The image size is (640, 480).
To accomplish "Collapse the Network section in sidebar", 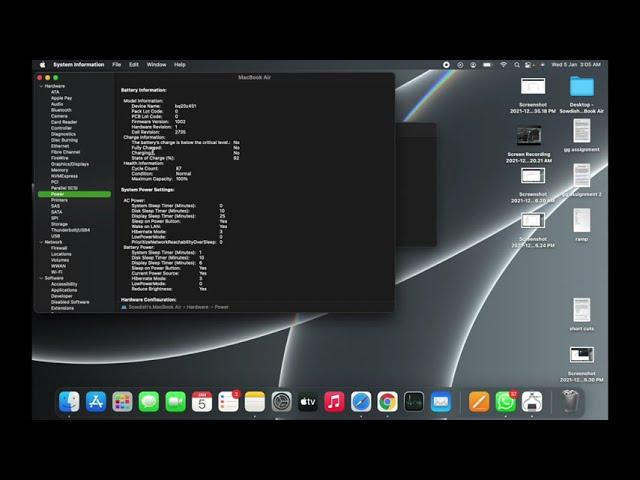I will coord(41,242).
